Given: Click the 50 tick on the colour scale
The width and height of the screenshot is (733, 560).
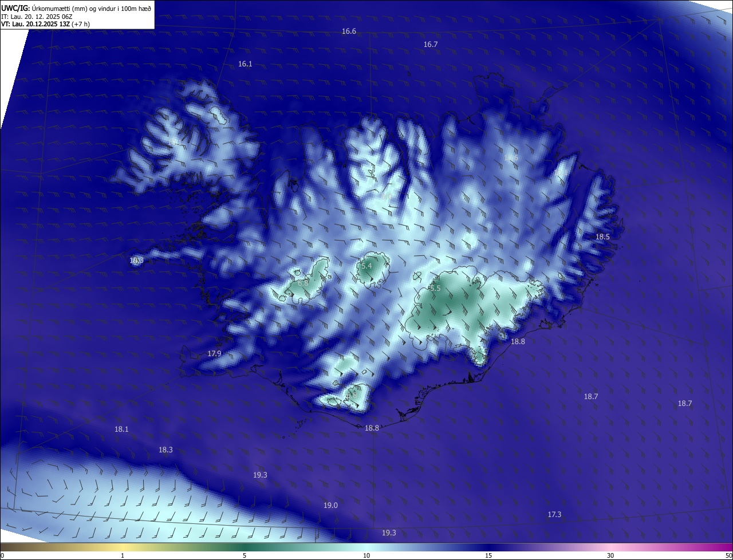Looking at the screenshot, I should point(728,556).
